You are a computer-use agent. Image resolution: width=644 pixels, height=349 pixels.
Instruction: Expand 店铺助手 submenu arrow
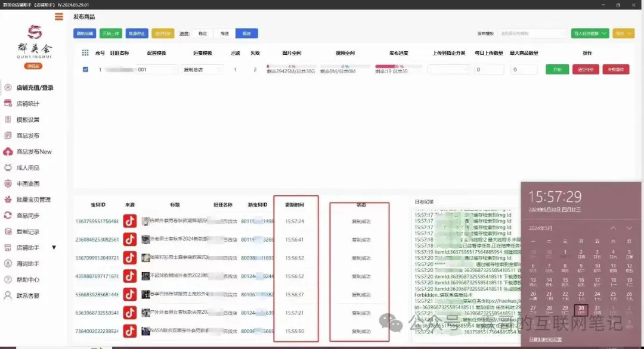(x=54, y=248)
